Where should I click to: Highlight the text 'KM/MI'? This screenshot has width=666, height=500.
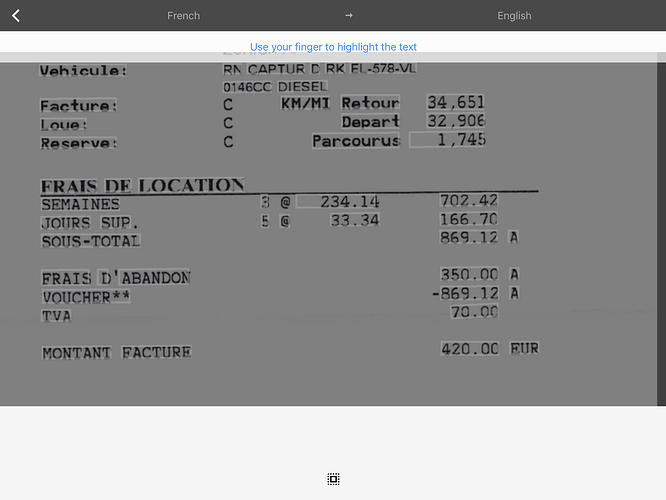coord(305,103)
